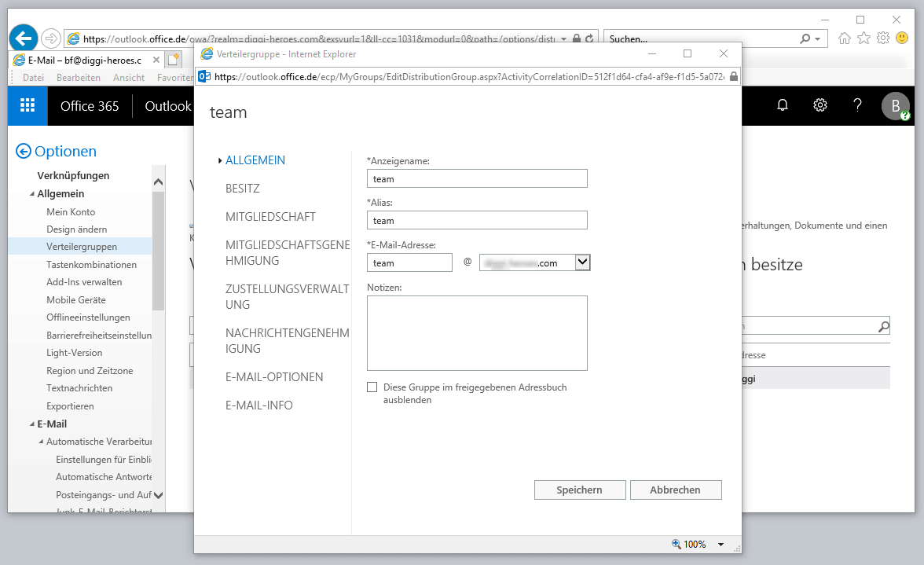Select the E-MAIL-OPTIONEN section

pyautogui.click(x=273, y=377)
